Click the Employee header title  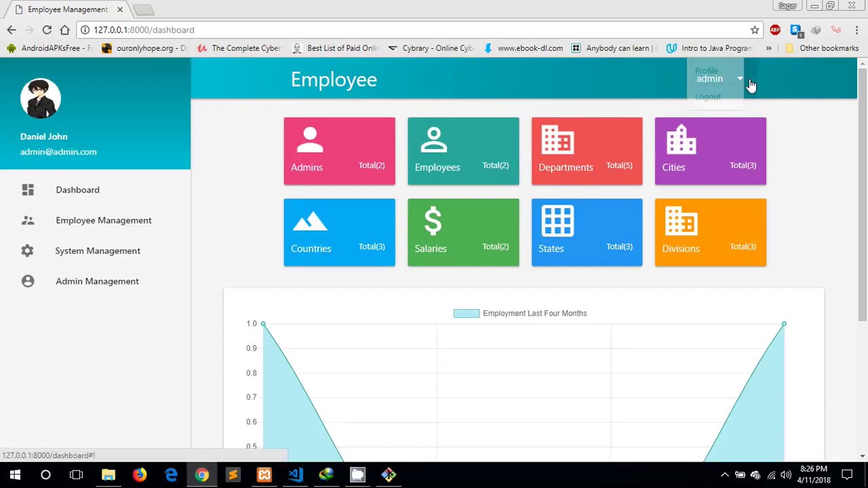pos(334,79)
